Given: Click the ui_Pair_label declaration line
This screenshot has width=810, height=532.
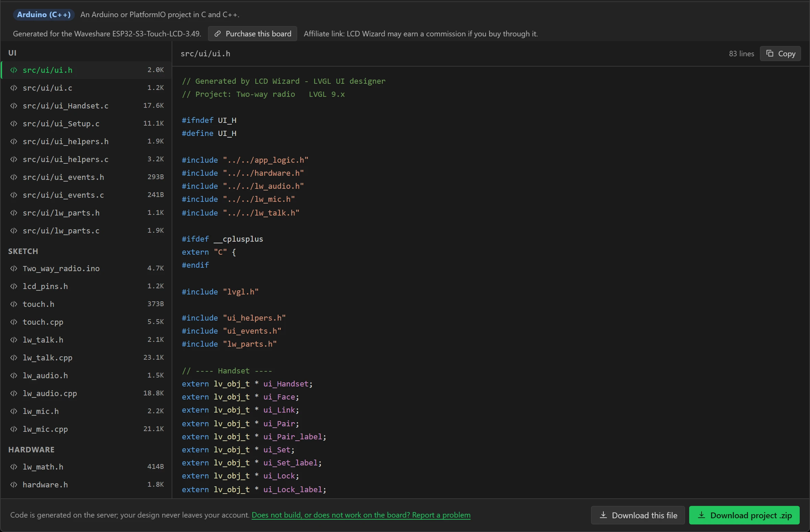Looking at the screenshot, I should [x=254, y=437].
